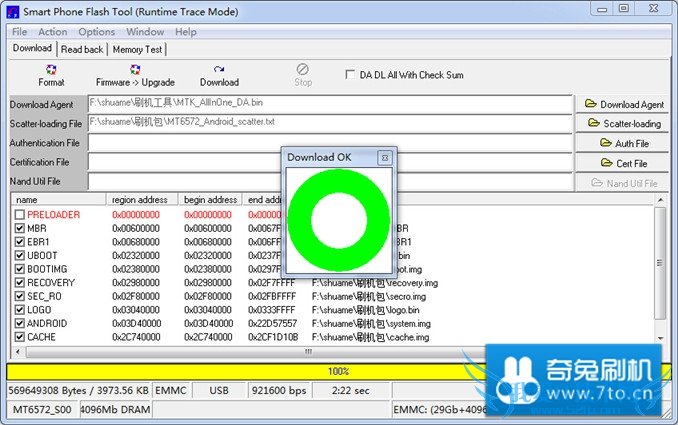Click the Auth File folder button
Image resolution: width=678 pixels, height=425 pixels.
624,143
